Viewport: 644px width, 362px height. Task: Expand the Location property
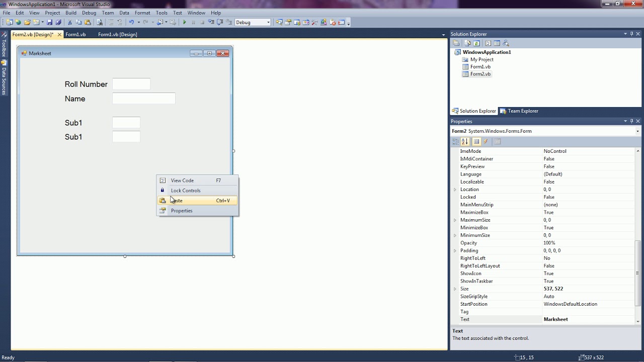coord(455,190)
